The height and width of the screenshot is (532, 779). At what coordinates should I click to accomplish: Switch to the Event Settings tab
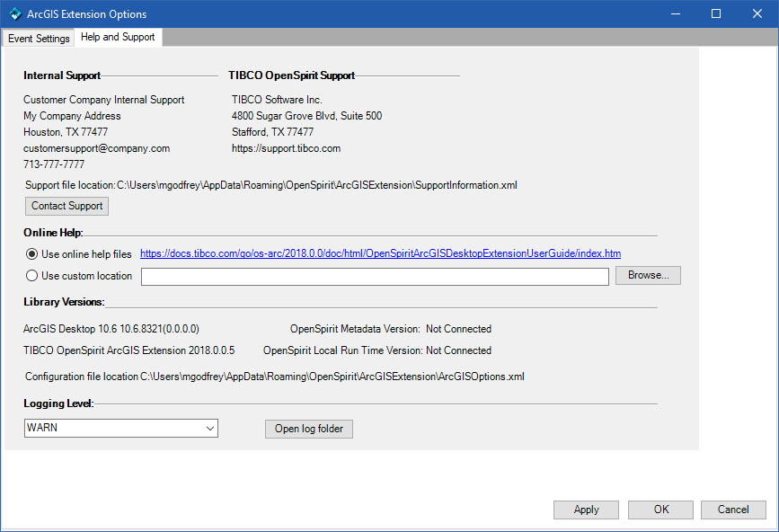39,39
